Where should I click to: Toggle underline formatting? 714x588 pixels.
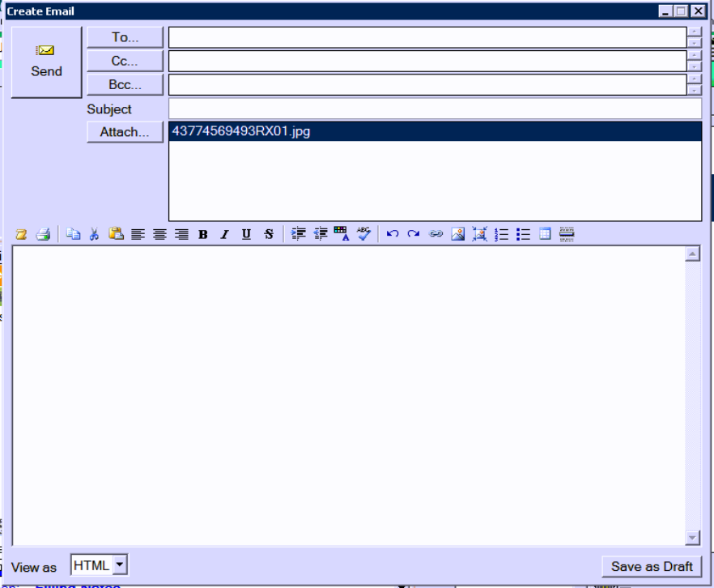click(246, 234)
